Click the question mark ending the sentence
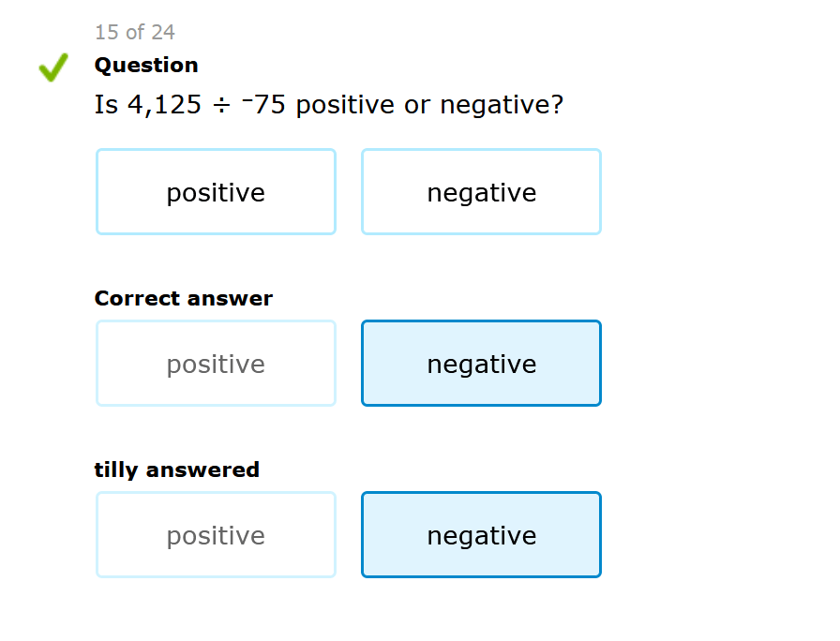 click(558, 105)
